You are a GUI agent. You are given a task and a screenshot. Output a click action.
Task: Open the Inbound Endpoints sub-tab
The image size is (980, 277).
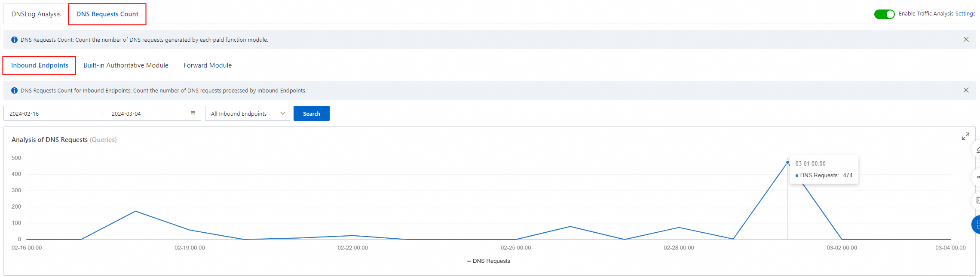pyautogui.click(x=40, y=65)
